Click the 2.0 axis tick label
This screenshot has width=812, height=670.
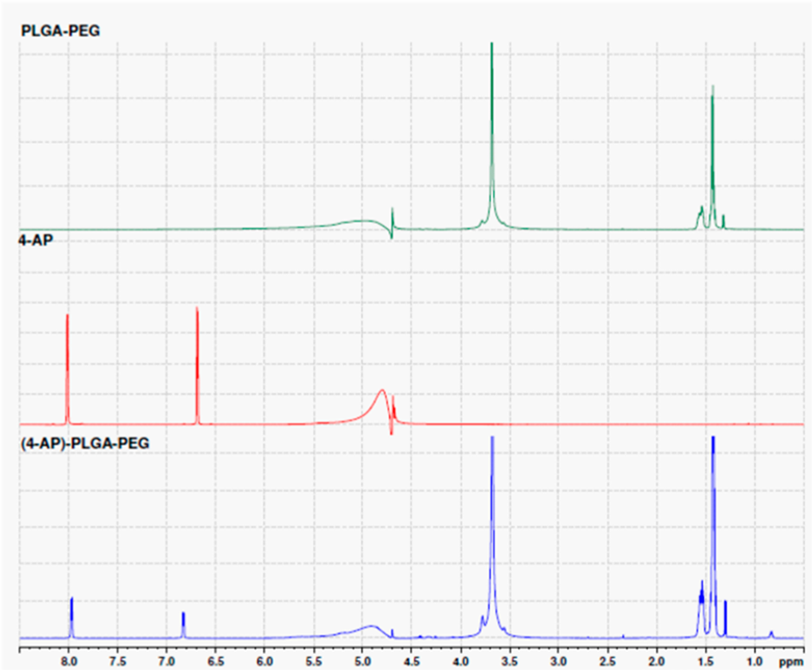click(x=657, y=661)
